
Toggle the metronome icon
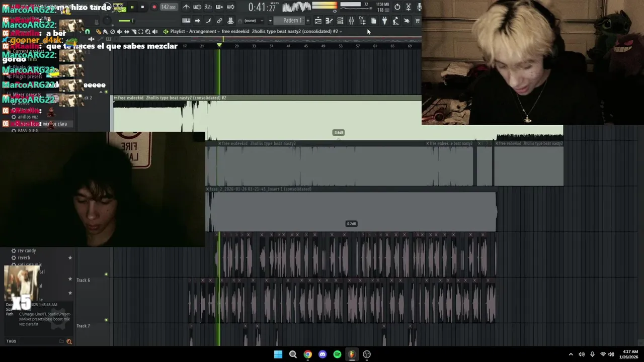click(x=186, y=7)
